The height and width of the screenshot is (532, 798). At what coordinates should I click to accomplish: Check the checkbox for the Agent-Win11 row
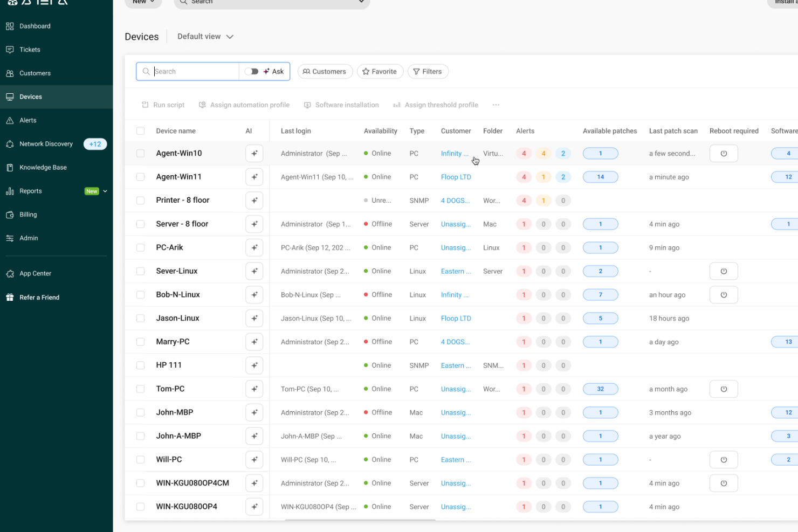pyautogui.click(x=140, y=176)
